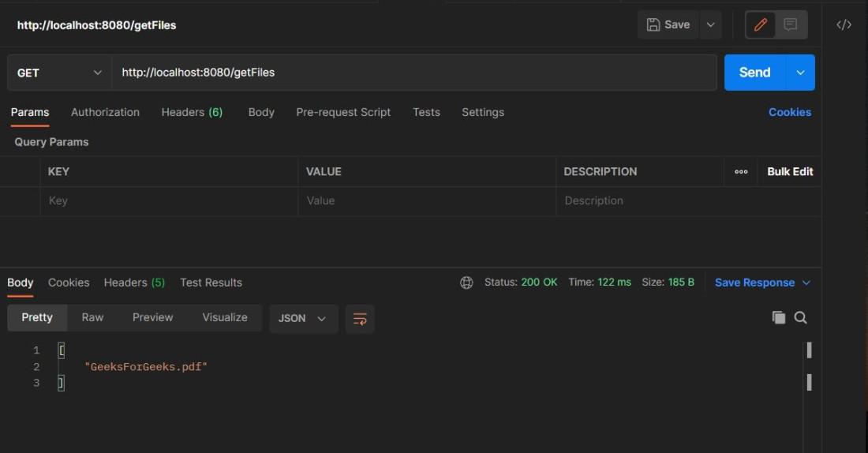868x453 pixels.
Task: Switch to the Params tab
Action: [x=30, y=112]
